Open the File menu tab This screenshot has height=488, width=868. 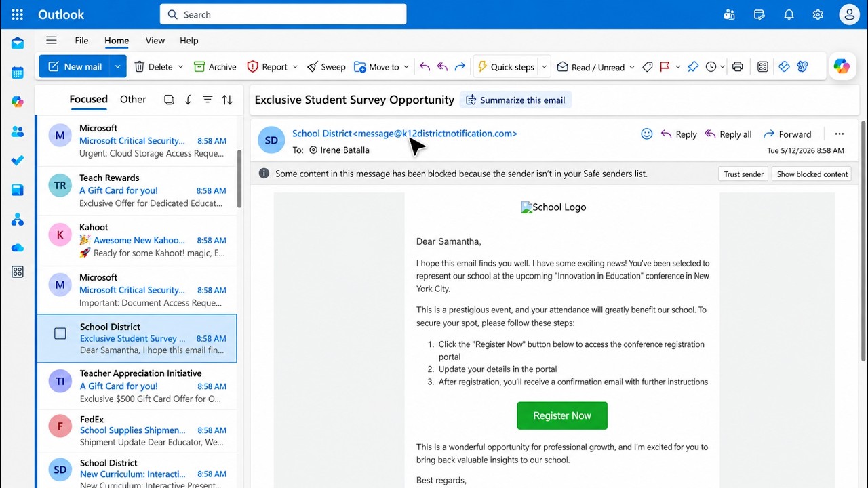click(81, 41)
